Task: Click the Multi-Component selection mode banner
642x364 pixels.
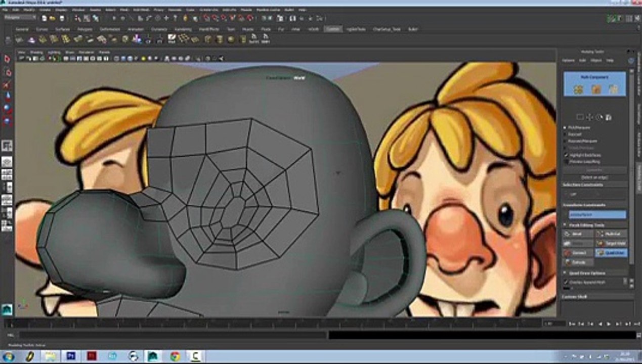Action: point(595,84)
